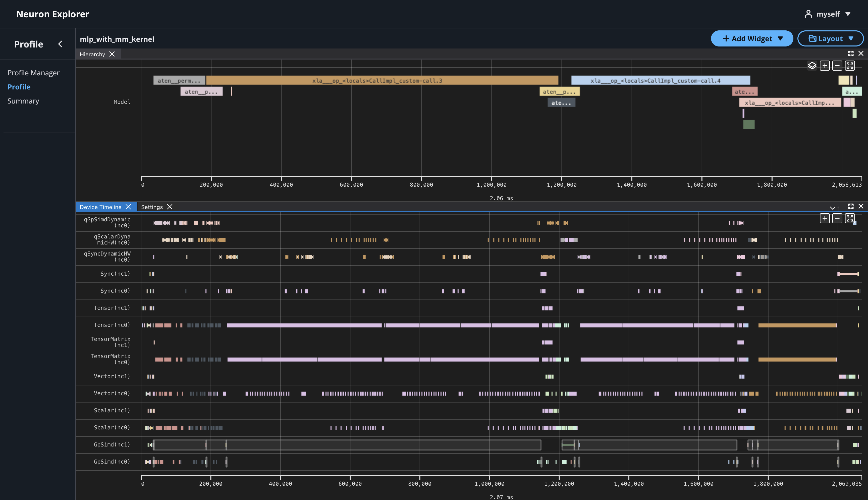Go to the Summary page
Screen dimensions: 868x500
23,101
